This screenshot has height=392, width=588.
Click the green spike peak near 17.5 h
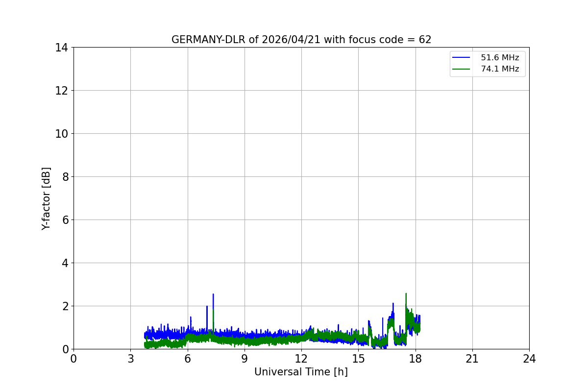point(406,294)
